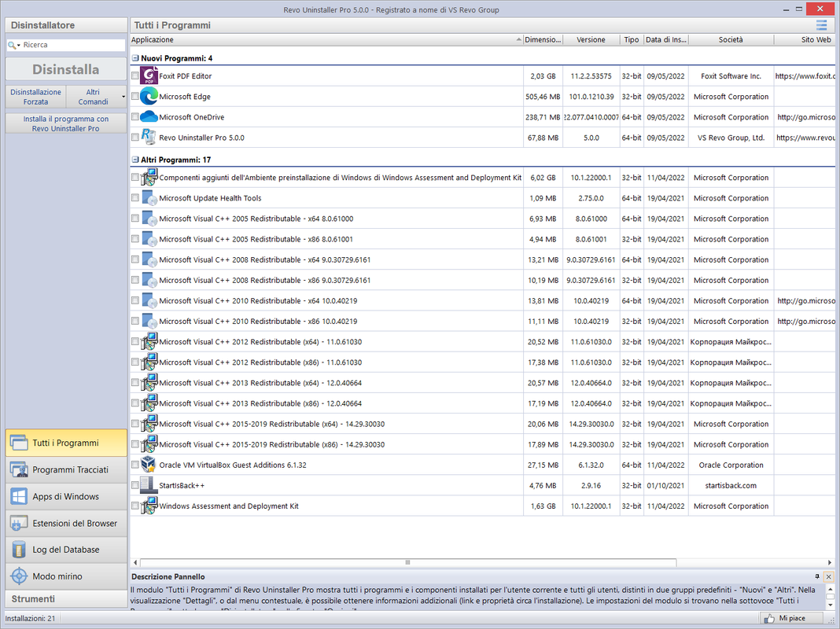
Task: Open the view options hamburger icon
Action: [x=821, y=24]
